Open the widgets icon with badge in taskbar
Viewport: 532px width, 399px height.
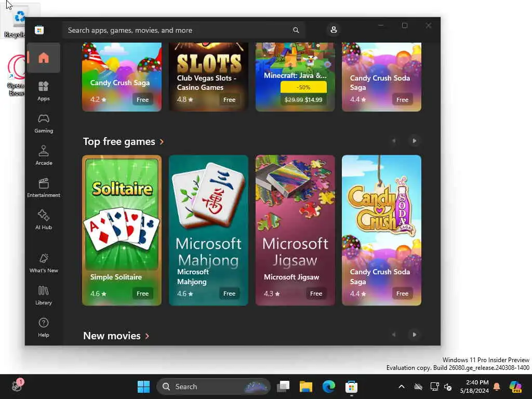pos(17,386)
